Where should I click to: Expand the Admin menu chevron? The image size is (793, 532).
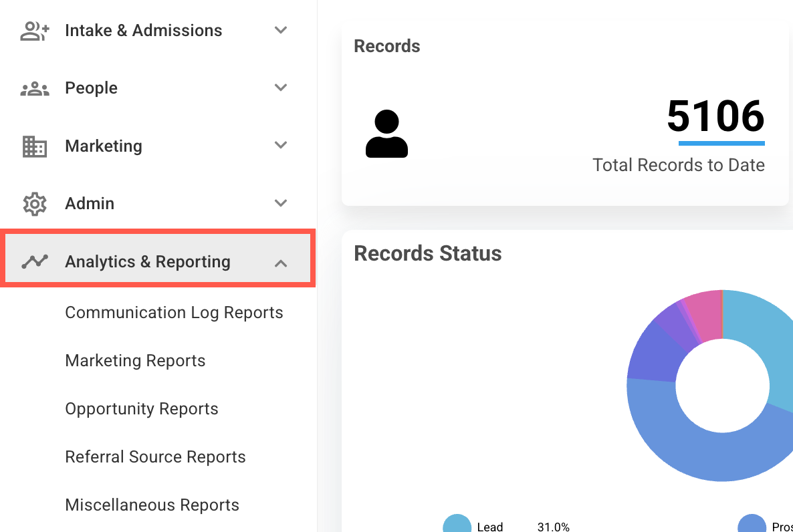[281, 203]
